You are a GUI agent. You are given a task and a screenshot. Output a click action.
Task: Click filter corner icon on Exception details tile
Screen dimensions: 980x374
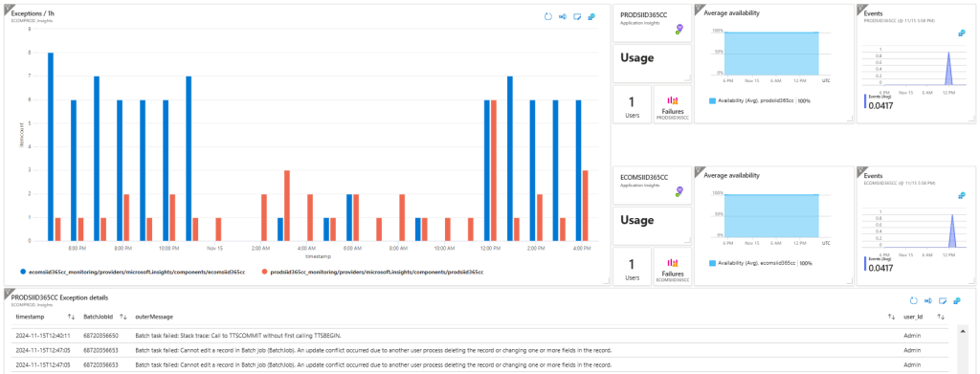[8, 293]
